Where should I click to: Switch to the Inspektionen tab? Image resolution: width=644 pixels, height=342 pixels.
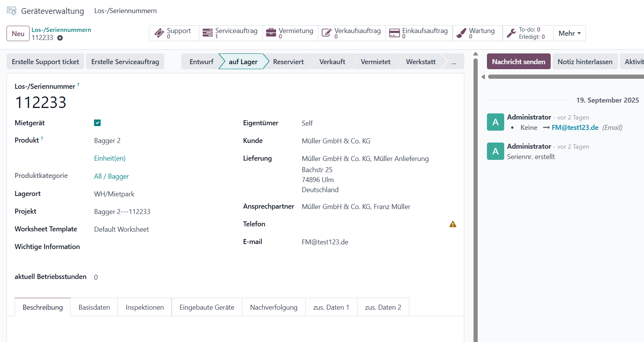(144, 307)
